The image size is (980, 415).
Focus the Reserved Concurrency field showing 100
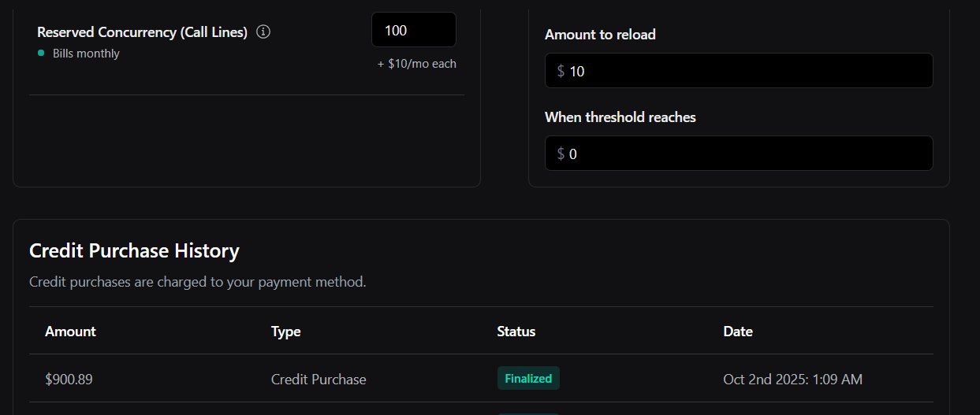413,30
